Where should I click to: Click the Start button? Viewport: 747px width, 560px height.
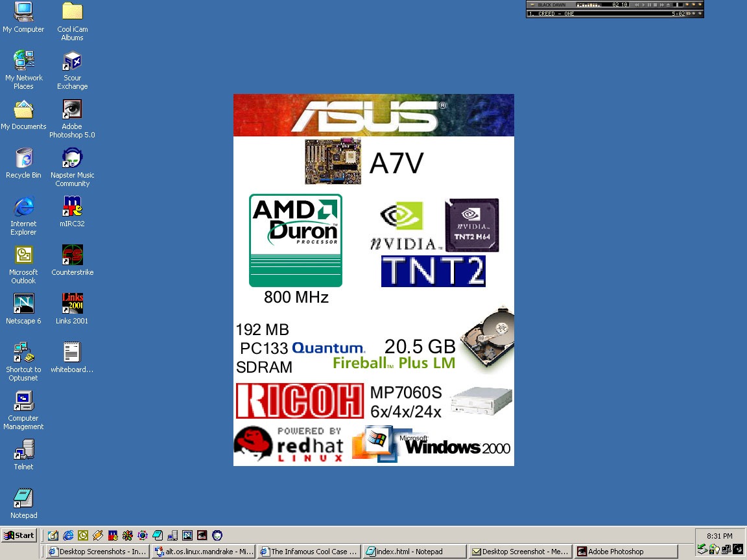click(19, 535)
